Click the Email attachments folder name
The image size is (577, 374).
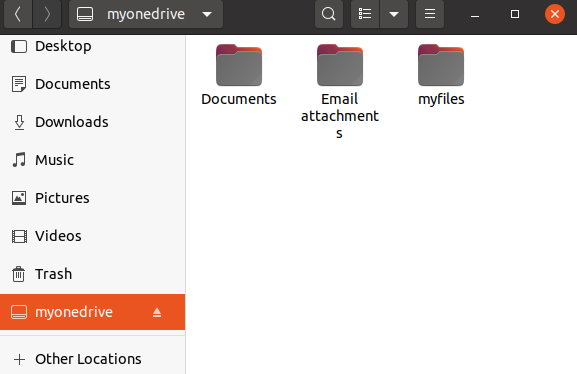(340, 116)
